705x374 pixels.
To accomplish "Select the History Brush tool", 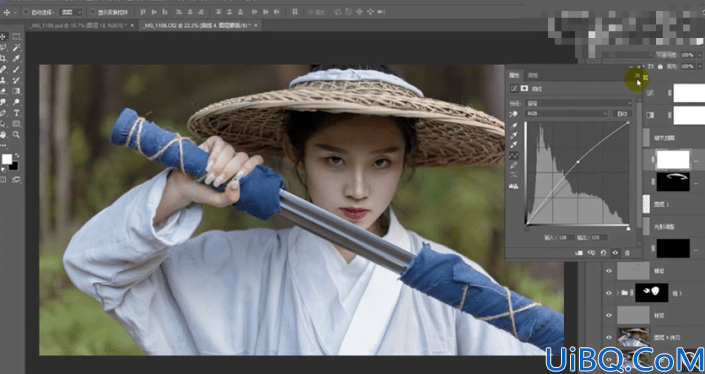I will (16, 80).
